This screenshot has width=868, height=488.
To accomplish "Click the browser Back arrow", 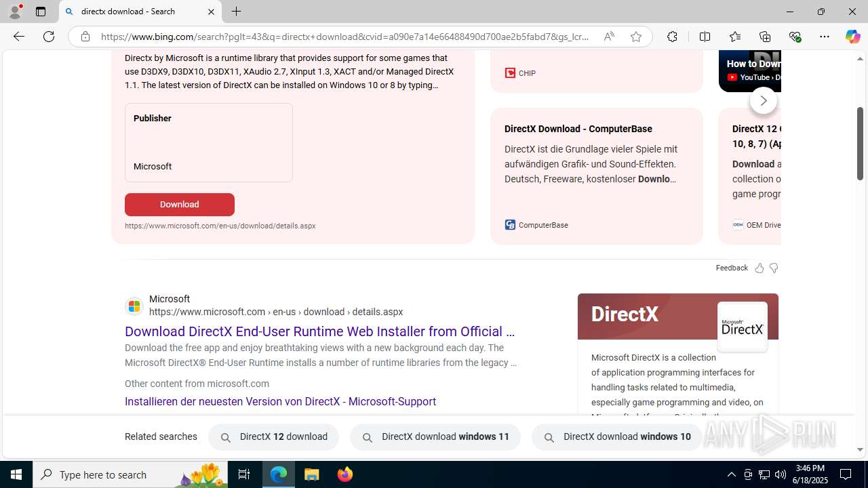I will [19, 37].
